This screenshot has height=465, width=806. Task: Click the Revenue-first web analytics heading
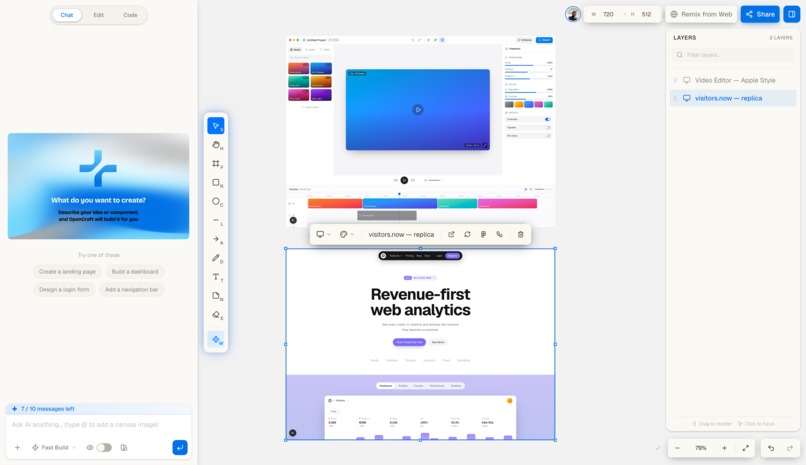pos(420,302)
